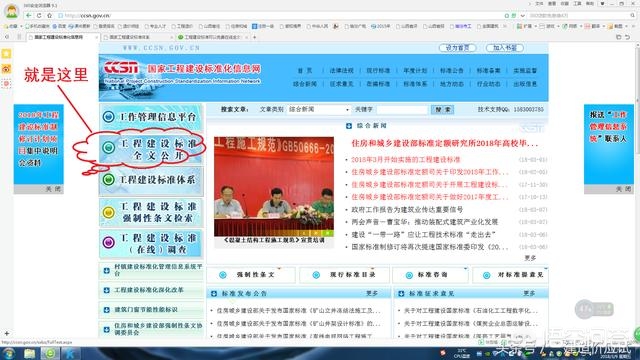Open news 2018年3月开始实施的工程建设标准
The height and width of the screenshot is (360, 640).
click(x=406, y=160)
